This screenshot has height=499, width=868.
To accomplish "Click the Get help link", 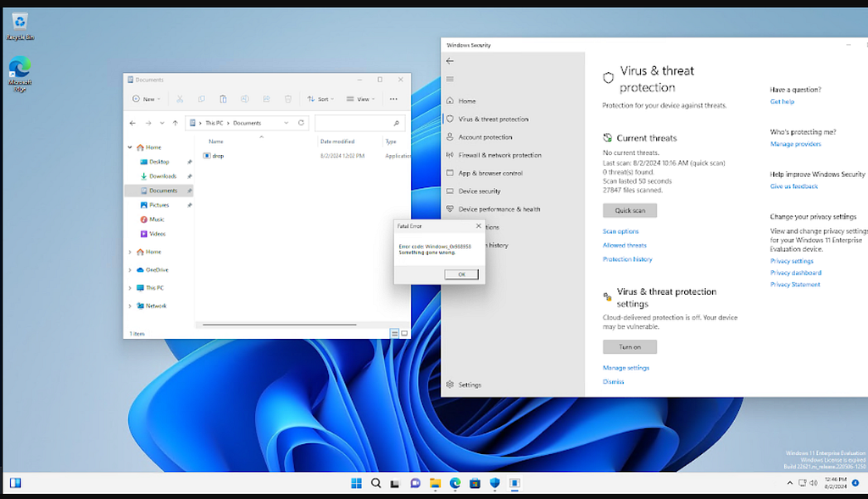I will coord(782,101).
